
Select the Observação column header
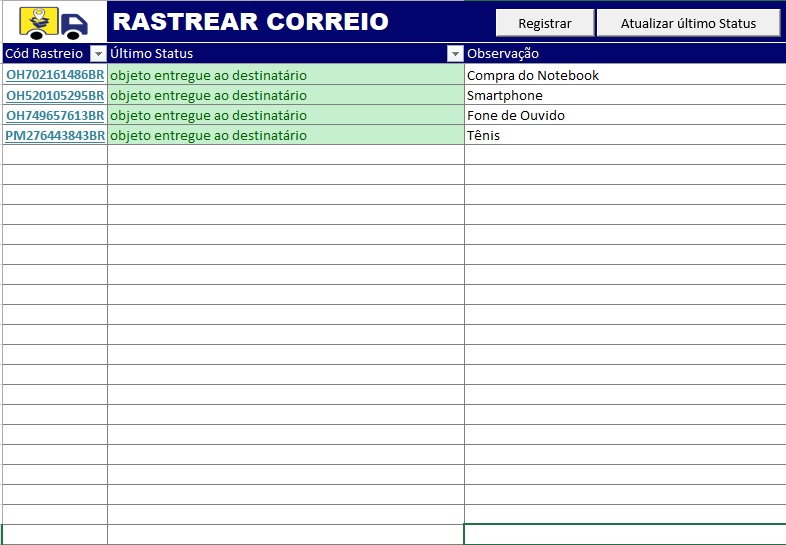tap(625, 53)
